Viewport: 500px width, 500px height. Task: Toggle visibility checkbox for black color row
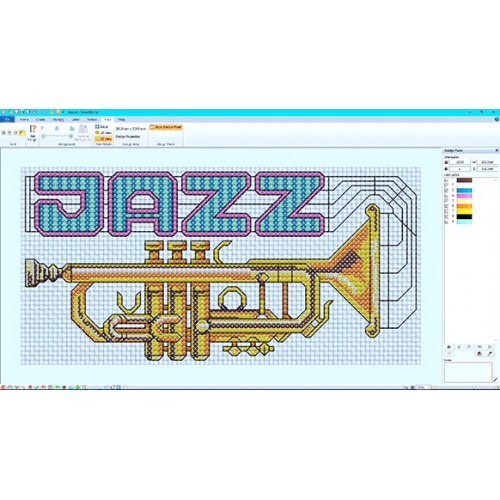[x=447, y=217]
